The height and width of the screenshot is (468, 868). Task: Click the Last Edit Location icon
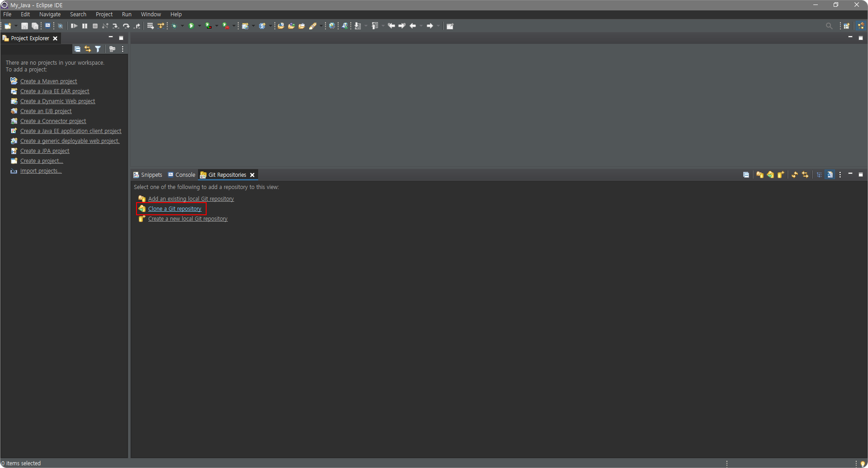(392, 26)
